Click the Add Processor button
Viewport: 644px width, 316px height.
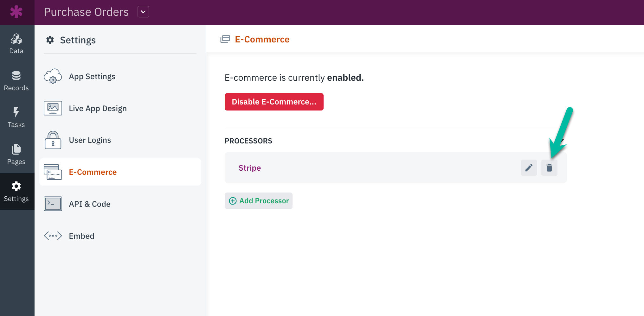pos(258,200)
